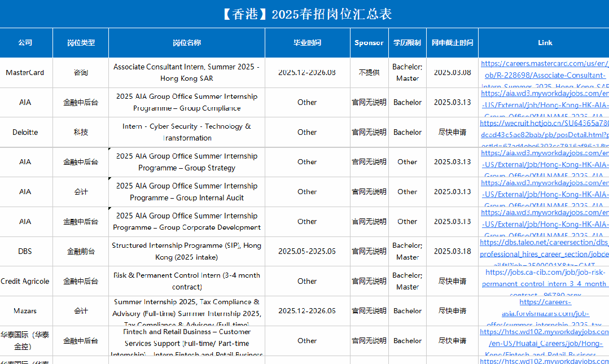
Task: Select Other graduation cell in Deloitte row
Action: pyautogui.click(x=307, y=132)
